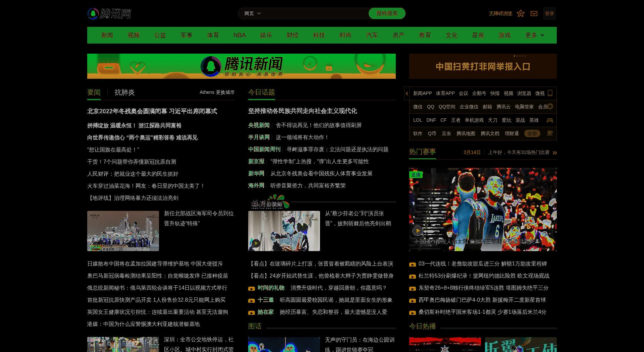Open the QQ空间 product link
This screenshot has width=644, height=352.
click(447, 107)
